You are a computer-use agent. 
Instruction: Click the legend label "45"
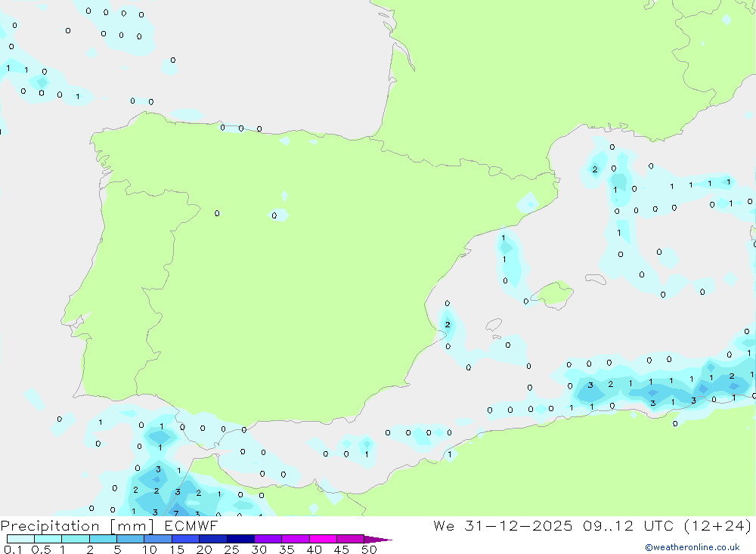tap(342, 549)
